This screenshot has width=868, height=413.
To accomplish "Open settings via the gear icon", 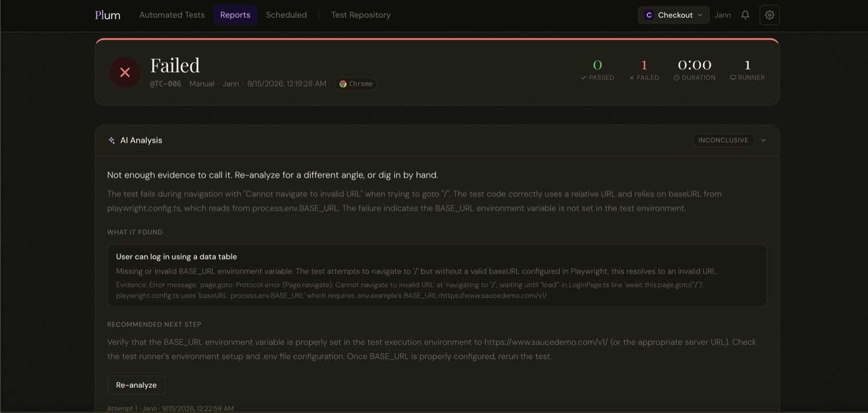I will pyautogui.click(x=770, y=15).
